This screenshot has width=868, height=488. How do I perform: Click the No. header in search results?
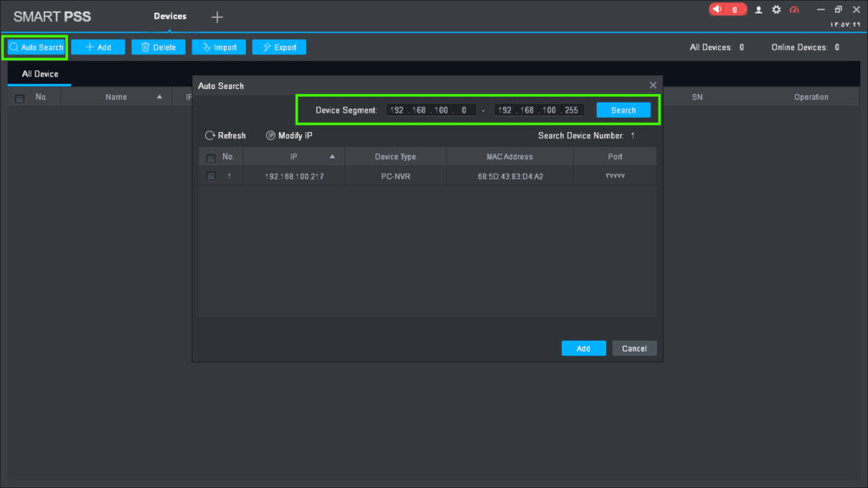(228, 157)
